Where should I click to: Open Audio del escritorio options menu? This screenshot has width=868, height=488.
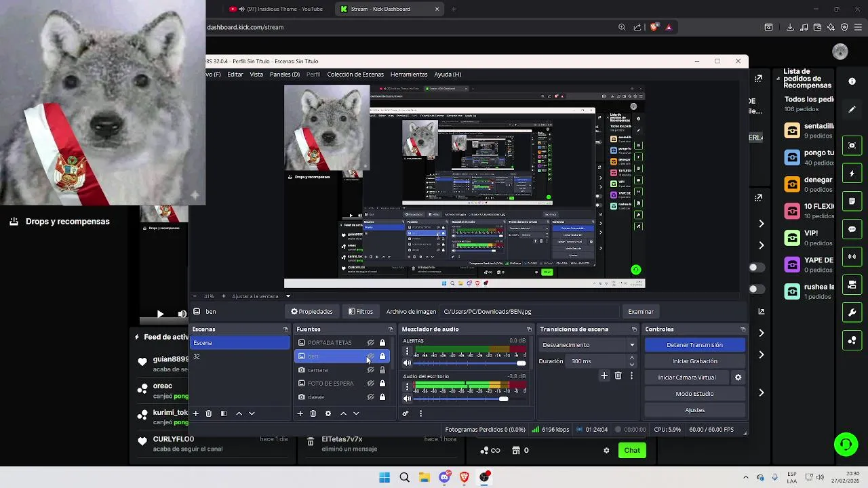point(407,387)
